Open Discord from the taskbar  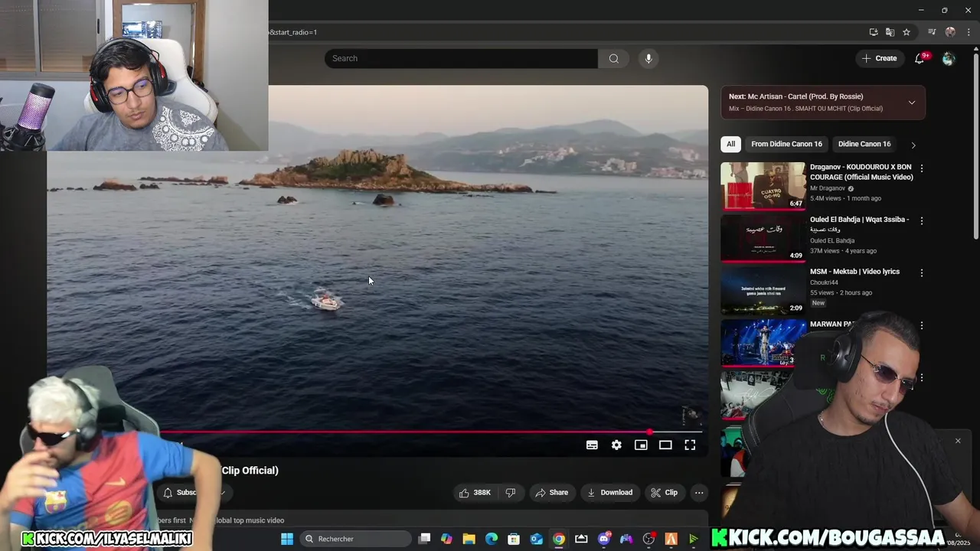pyautogui.click(x=604, y=539)
